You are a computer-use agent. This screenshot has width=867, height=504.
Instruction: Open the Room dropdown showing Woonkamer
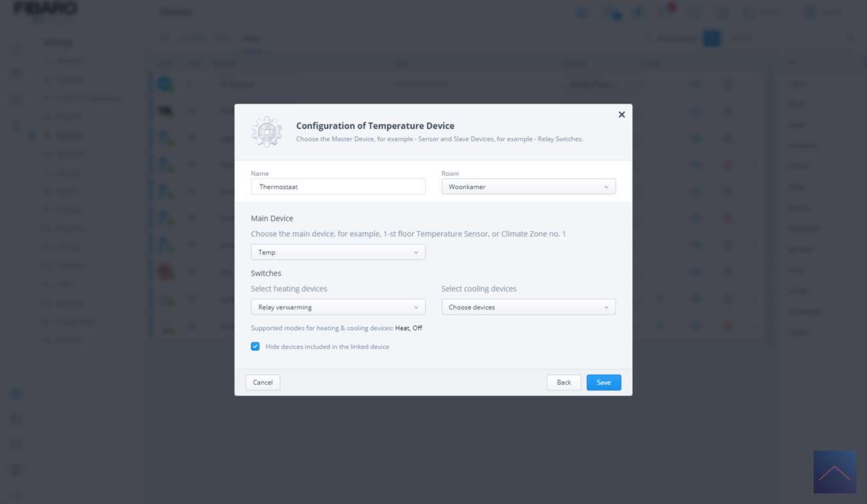pos(528,187)
